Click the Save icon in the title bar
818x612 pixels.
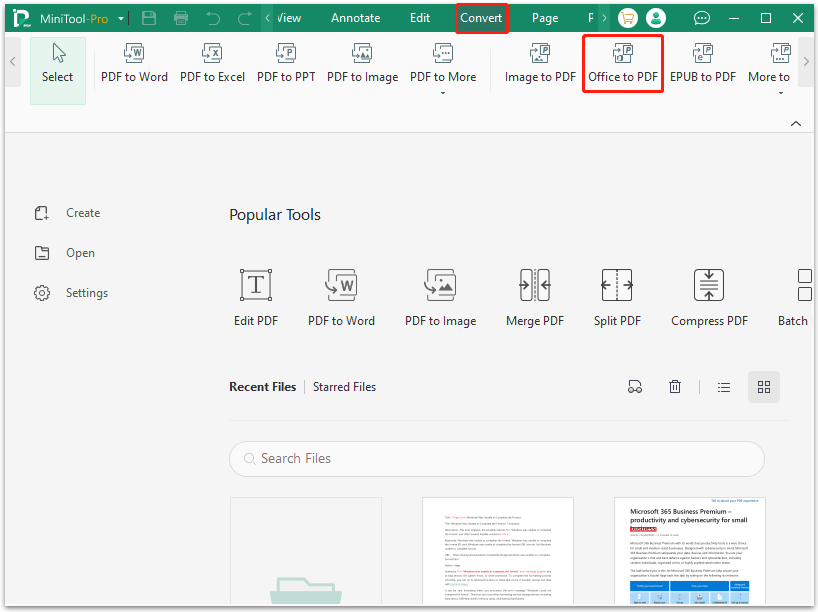149,17
